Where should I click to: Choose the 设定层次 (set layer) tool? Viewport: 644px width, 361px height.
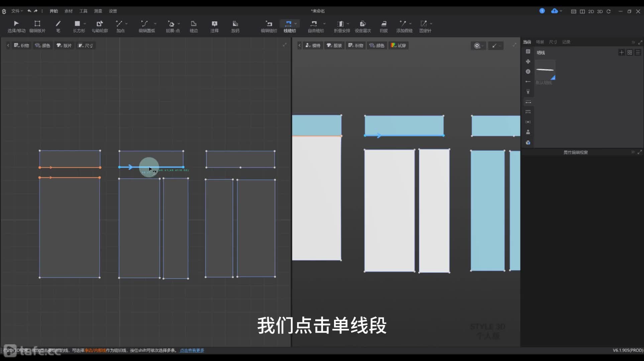click(x=363, y=26)
